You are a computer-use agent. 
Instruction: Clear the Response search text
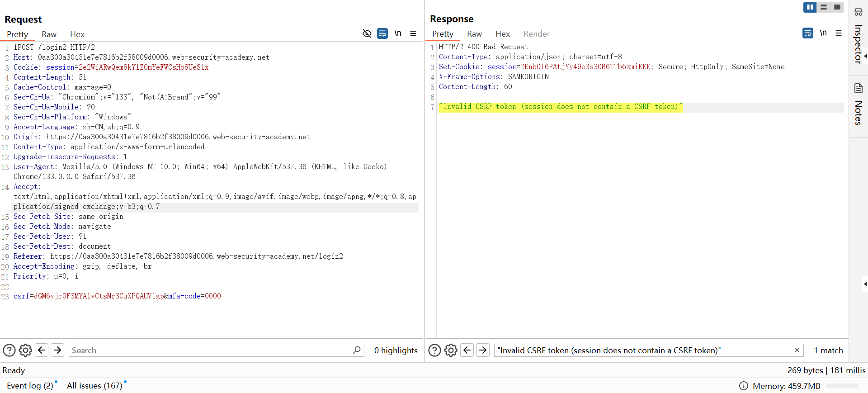point(797,350)
